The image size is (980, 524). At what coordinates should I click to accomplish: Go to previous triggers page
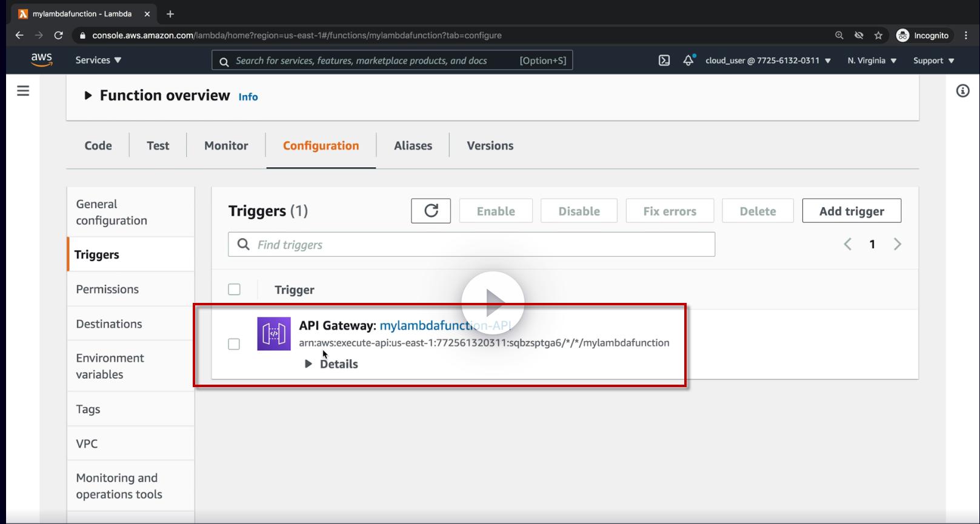pyautogui.click(x=848, y=244)
